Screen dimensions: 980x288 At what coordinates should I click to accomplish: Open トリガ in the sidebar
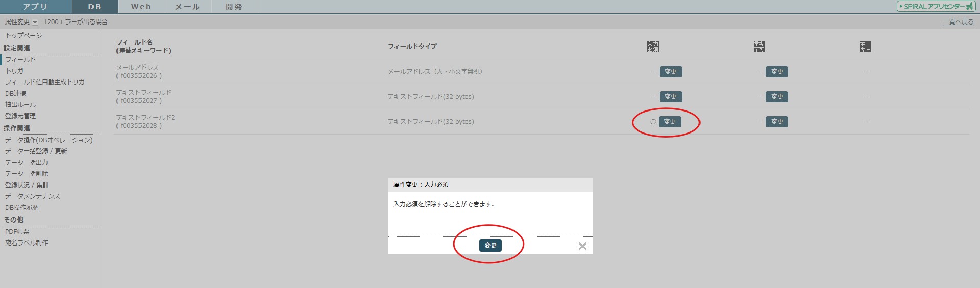(x=14, y=71)
